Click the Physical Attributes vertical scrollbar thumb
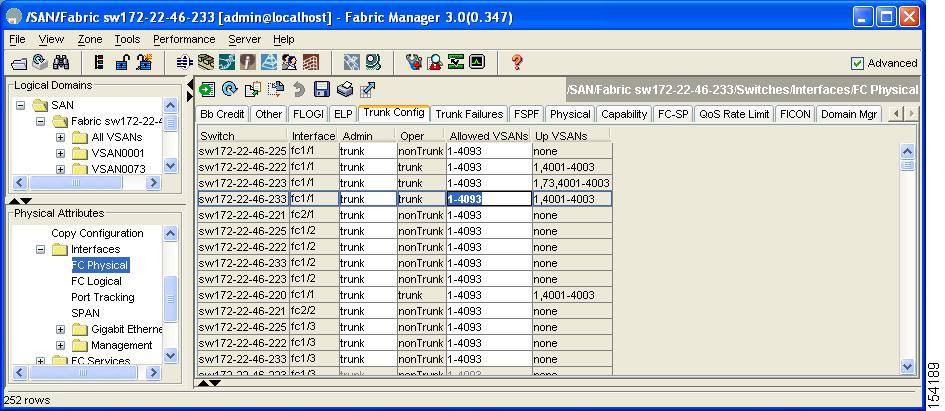 171,299
